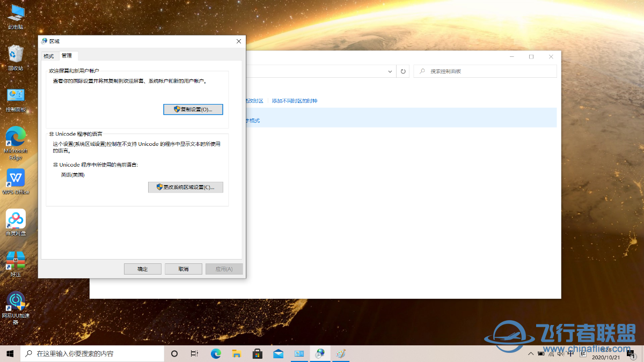Confirm the dialog with 确定
This screenshot has width=644, height=362.
(x=143, y=269)
